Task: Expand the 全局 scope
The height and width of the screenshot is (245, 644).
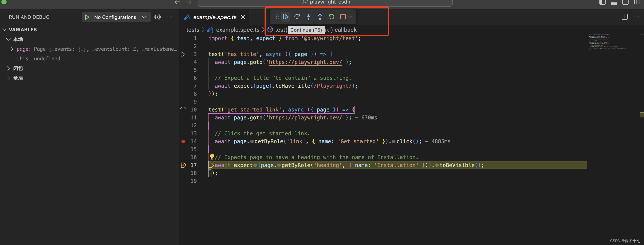Action: (8, 78)
